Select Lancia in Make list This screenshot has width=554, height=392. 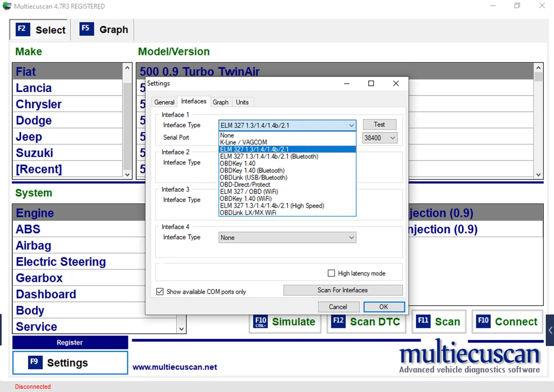(68, 88)
